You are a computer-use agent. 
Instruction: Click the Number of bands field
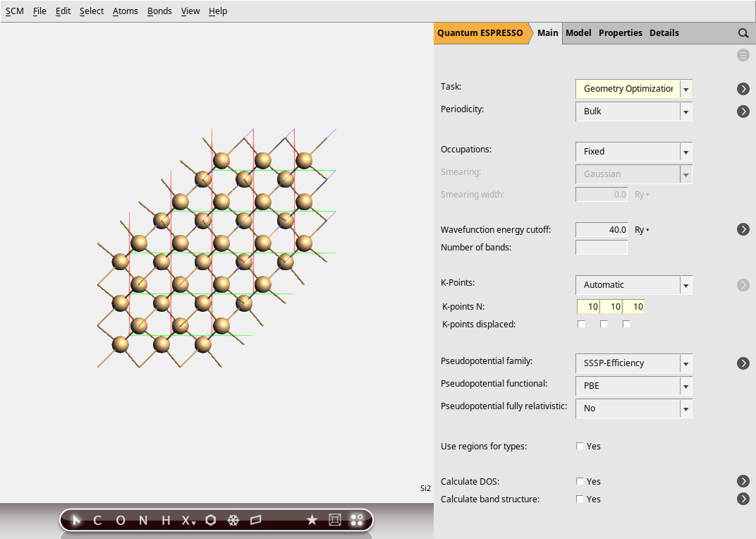[x=602, y=248]
